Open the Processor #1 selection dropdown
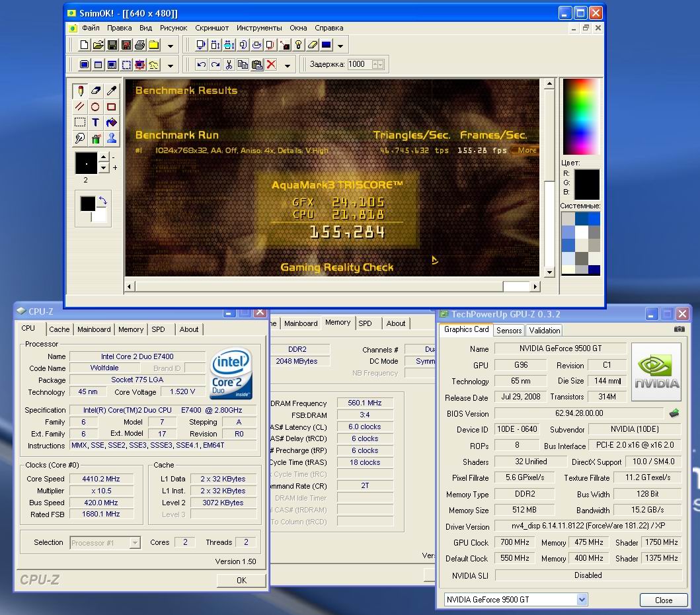Viewport: 700px width, 615px height. [x=134, y=543]
